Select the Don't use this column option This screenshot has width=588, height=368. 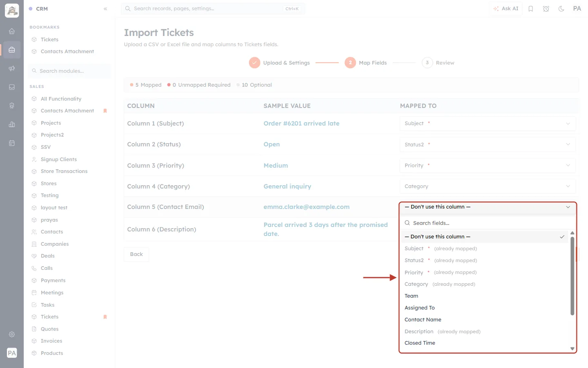(485, 237)
